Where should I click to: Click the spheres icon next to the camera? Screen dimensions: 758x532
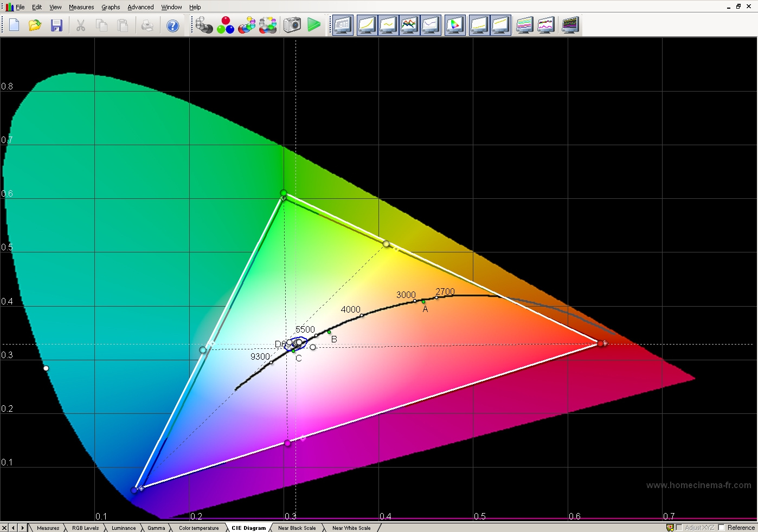268,25
